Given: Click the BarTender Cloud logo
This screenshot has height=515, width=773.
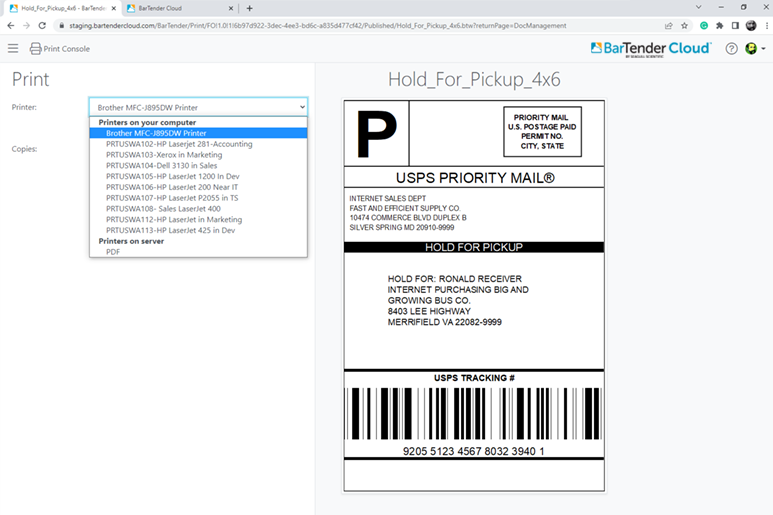Looking at the screenshot, I should [x=650, y=48].
